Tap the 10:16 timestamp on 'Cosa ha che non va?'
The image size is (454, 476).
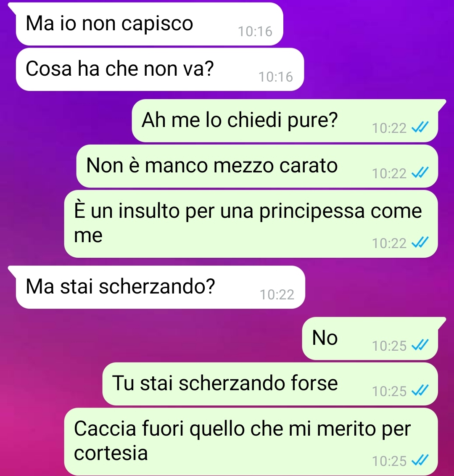276,77
